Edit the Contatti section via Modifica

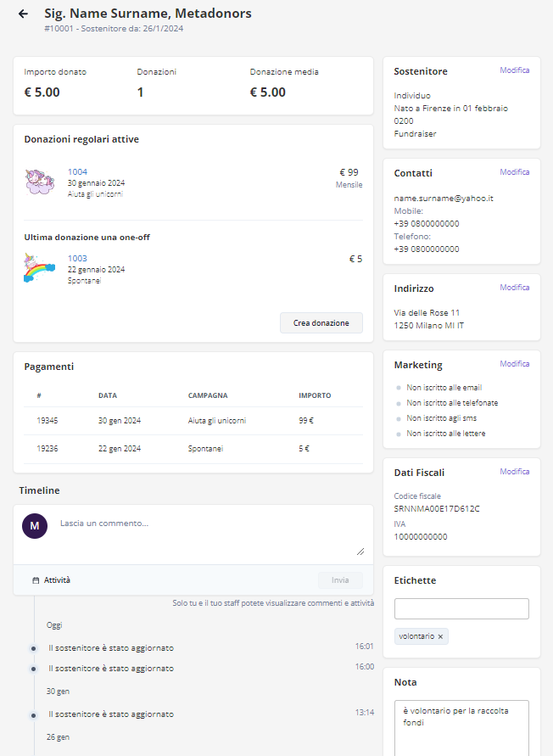coord(514,172)
